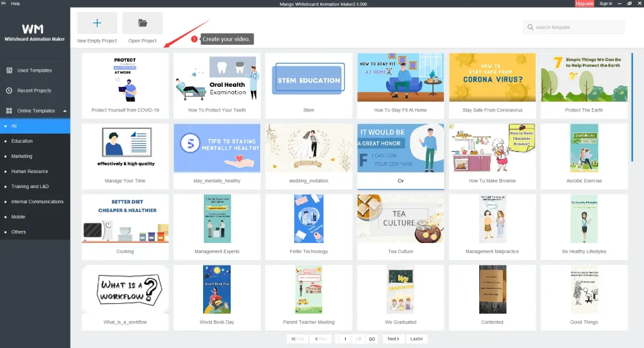Click the template list vertical scrollbar
The width and height of the screenshot is (644, 348).
632,94
